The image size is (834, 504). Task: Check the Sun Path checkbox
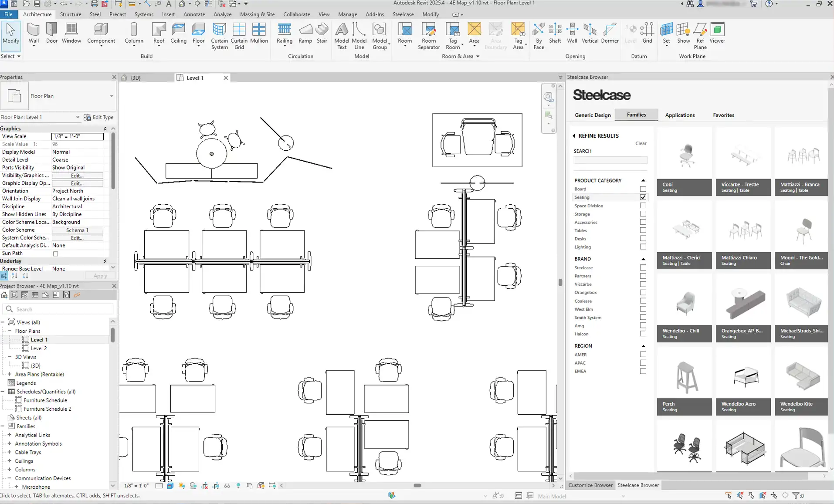[x=55, y=254]
